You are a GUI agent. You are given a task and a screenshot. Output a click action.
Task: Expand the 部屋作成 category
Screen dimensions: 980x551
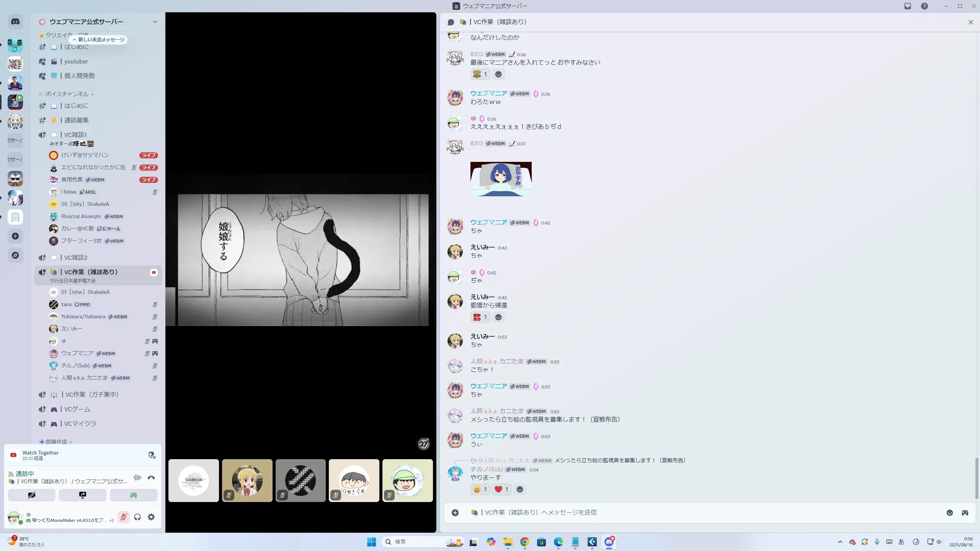(x=56, y=442)
